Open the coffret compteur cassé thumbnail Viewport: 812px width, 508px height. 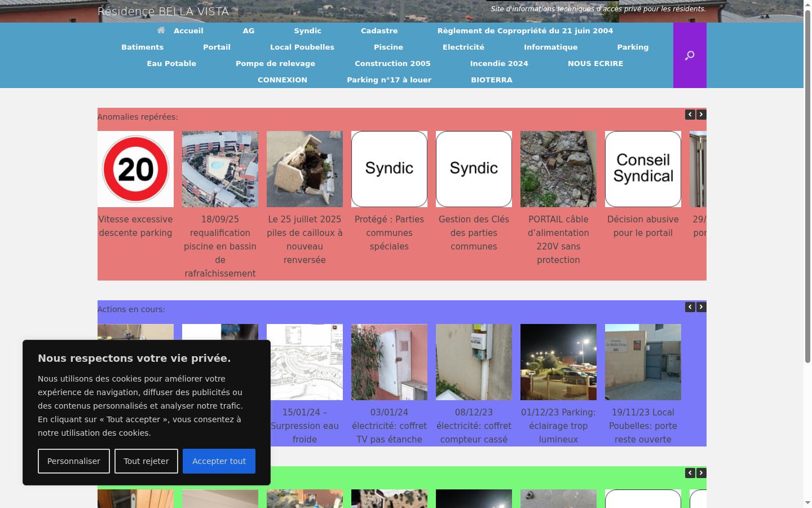click(474, 362)
